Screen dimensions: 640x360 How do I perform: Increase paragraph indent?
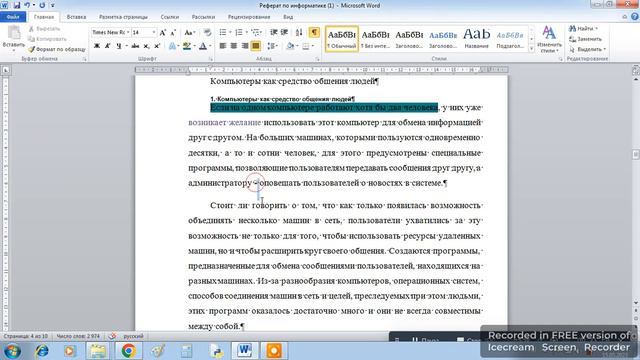pos(284,32)
